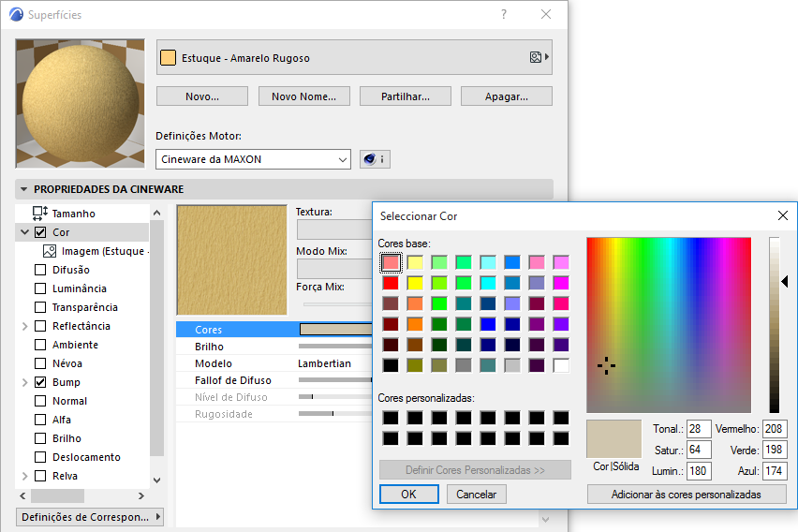Collapse the PROPRIEDADES DA CINEWARE section
798x532 pixels.
point(23,189)
